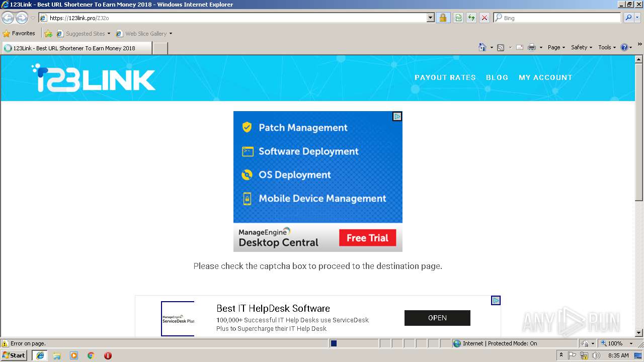Open the search provider dropdown arrow
This screenshot has height=362, width=644.
click(638, 18)
